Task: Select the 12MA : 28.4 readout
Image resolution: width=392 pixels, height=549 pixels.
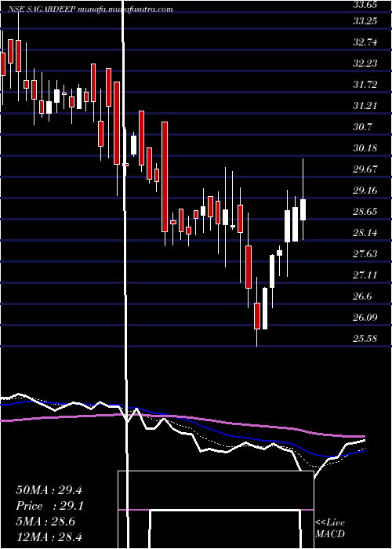Action: (x=49, y=536)
